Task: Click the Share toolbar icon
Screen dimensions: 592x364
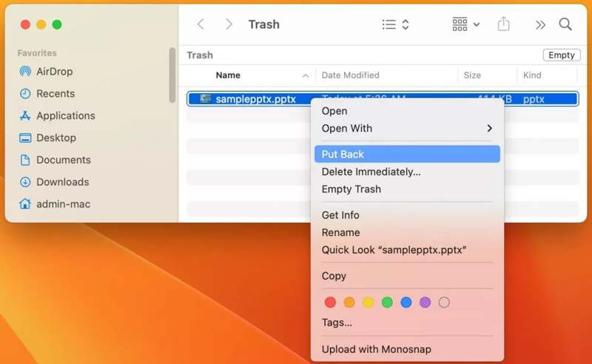Action: pyautogui.click(x=503, y=24)
